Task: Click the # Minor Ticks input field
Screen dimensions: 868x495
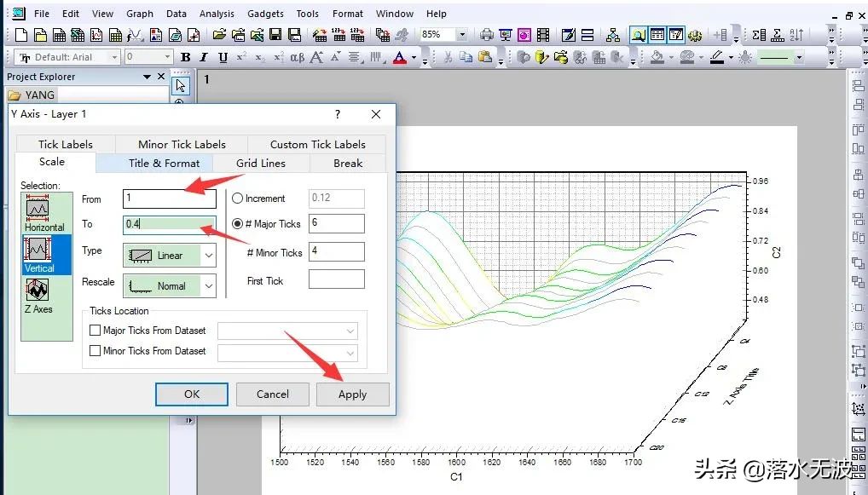Action: coord(337,251)
